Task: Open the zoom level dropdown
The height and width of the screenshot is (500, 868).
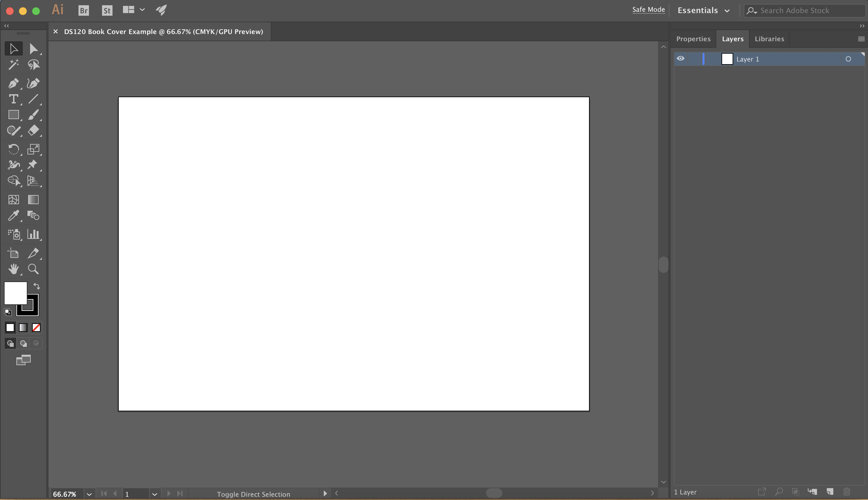Action: pos(89,494)
